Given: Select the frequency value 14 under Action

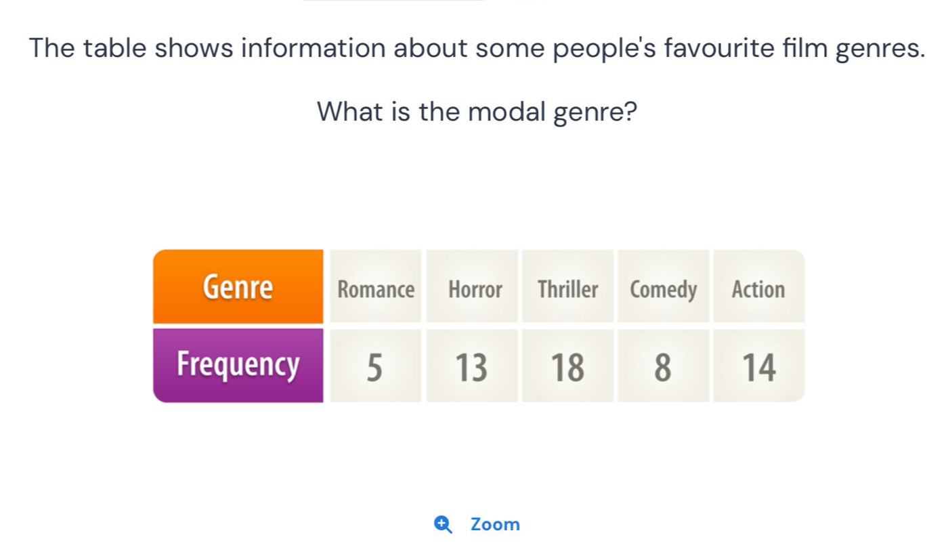Looking at the screenshot, I should [x=758, y=366].
